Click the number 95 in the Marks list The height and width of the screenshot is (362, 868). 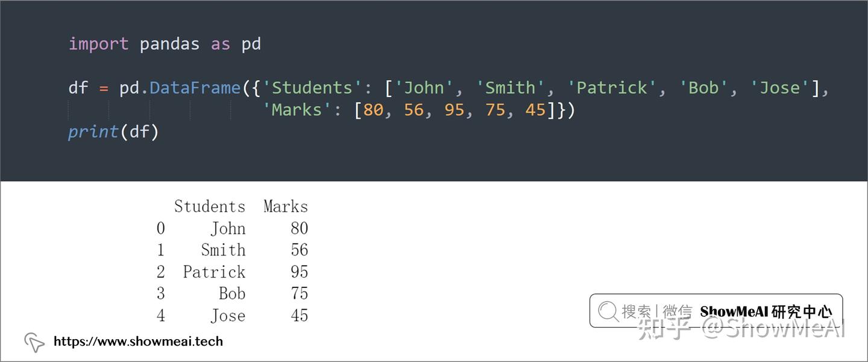pyautogui.click(x=454, y=110)
